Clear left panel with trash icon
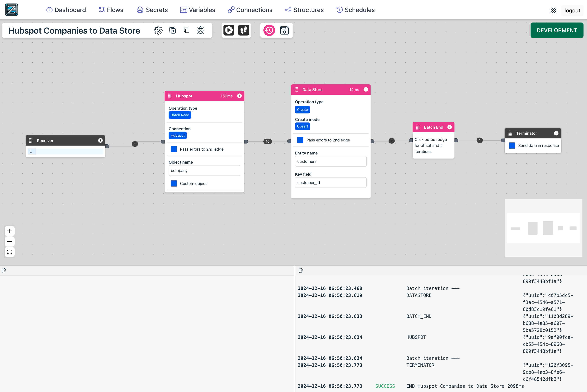 point(4,271)
